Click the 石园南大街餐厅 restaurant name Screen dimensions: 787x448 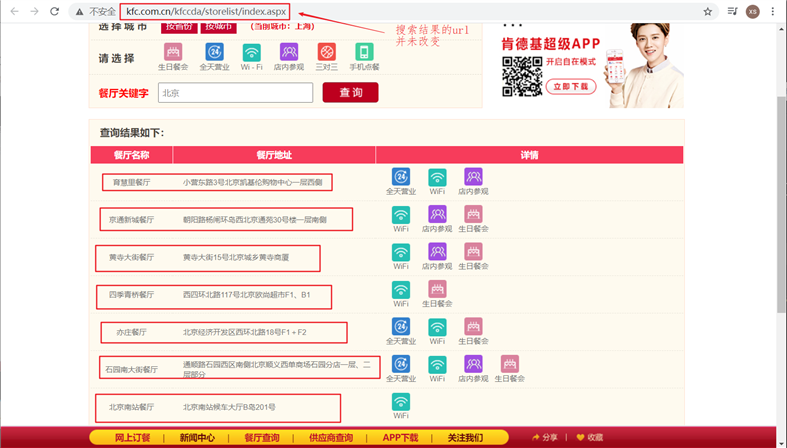coord(132,369)
